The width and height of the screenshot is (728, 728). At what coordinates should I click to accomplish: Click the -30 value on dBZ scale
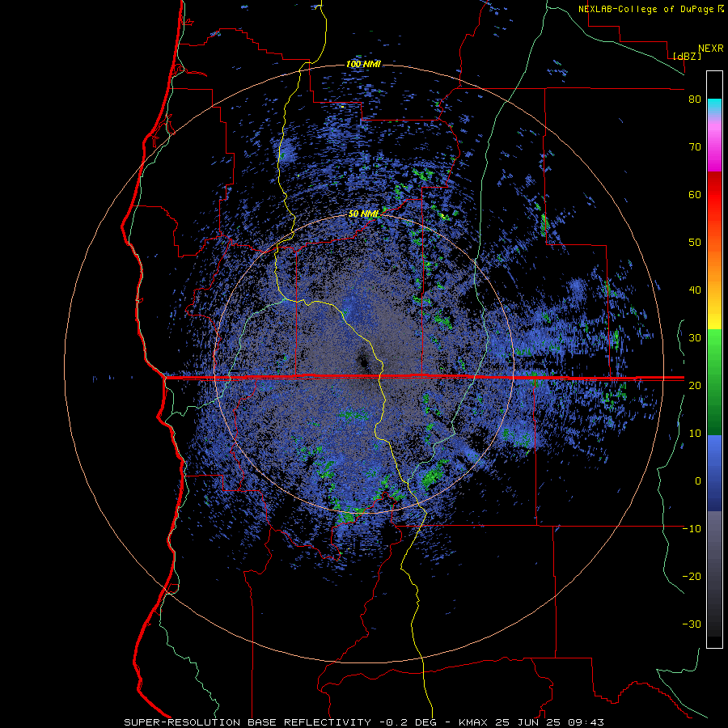(x=692, y=624)
